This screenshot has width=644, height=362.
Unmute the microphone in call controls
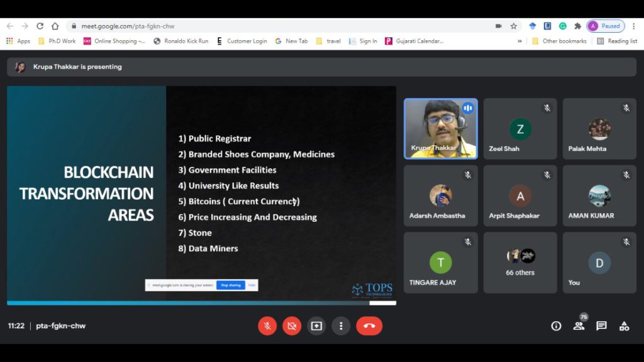(267, 326)
